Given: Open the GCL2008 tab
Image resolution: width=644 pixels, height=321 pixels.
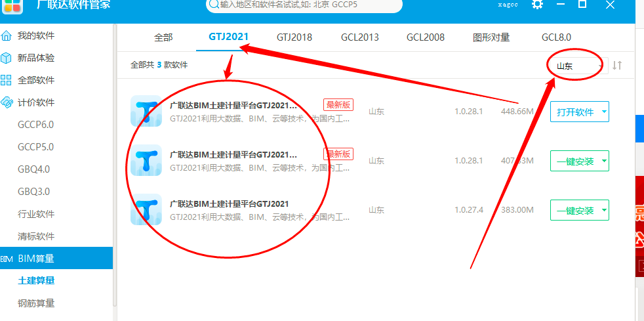Looking at the screenshot, I should (426, 37).
